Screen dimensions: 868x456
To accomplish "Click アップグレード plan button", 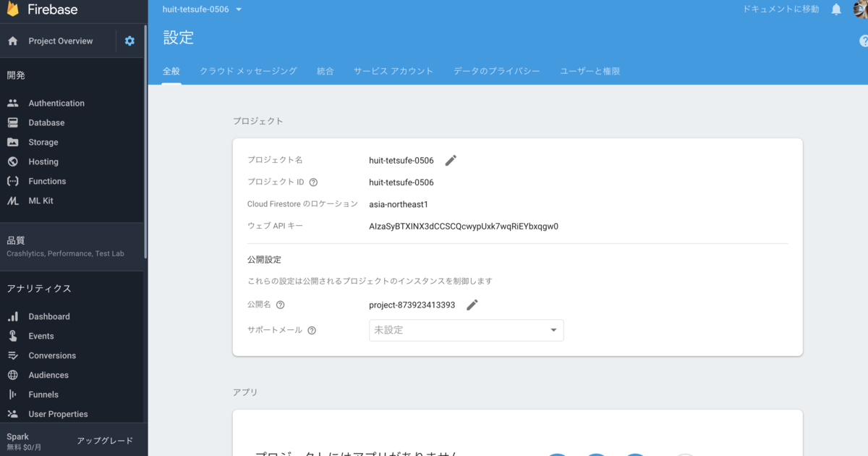I will point(105,441).
